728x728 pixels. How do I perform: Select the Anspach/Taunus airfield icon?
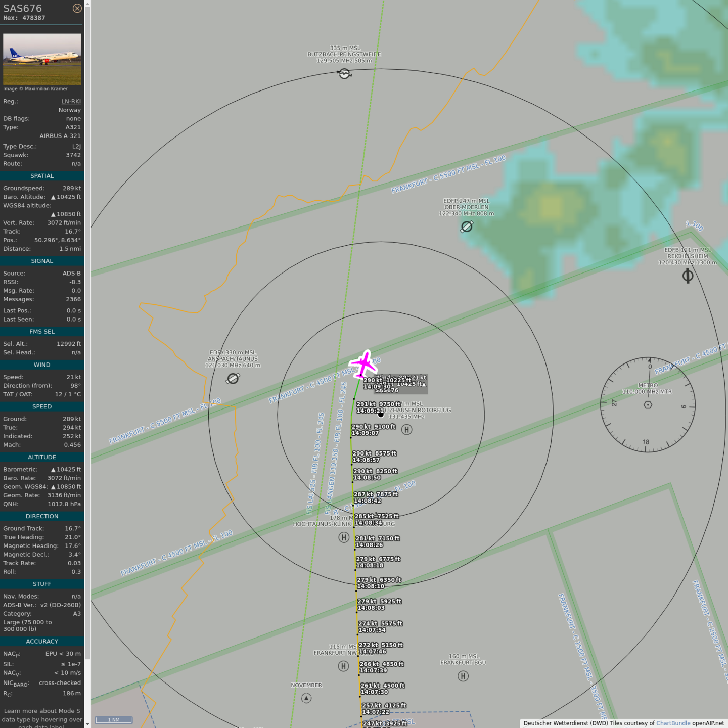click(x=233, y=378)
